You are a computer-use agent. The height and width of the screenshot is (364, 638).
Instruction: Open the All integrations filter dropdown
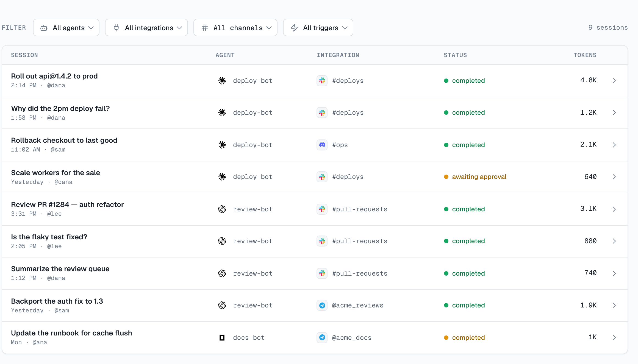point(146,28)
